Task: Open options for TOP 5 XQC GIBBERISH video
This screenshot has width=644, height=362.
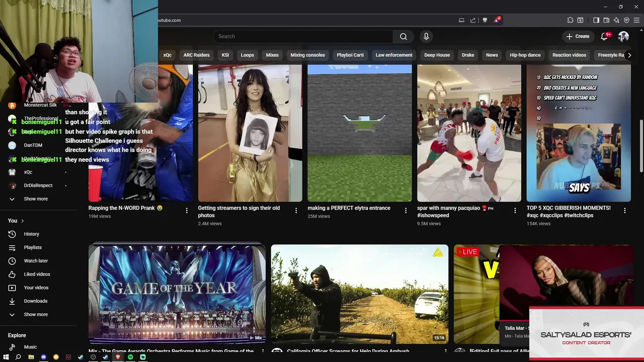Action: [624, 211]
